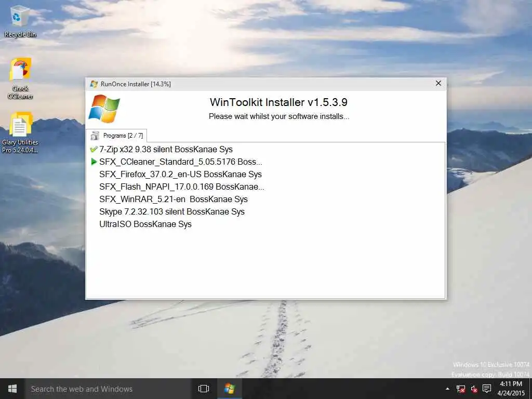The height and width of the screenshot is (399, 532).
Task: Open the network status tray icon
Action: (x=461, y=389)
